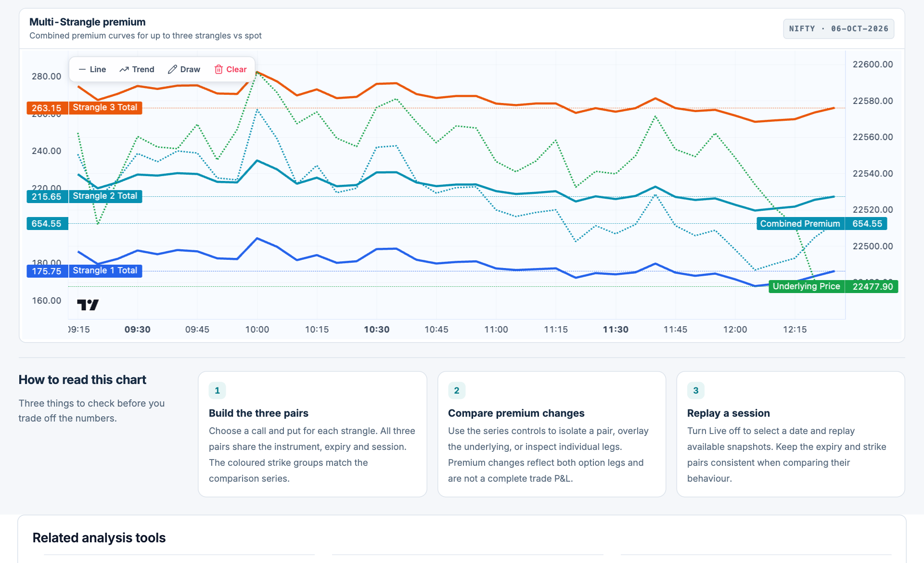Viewport: 924px width, 563px height.
Task: Click the Build the three pairs heading
Action: (258, 413)
